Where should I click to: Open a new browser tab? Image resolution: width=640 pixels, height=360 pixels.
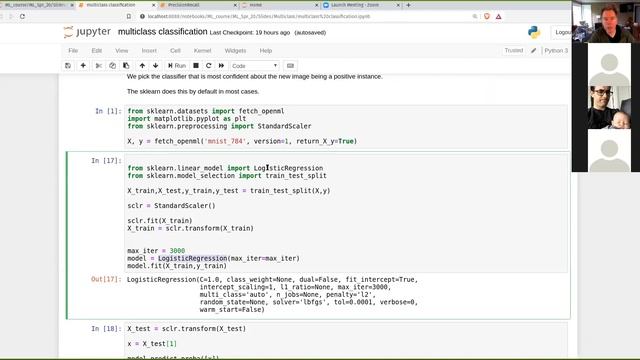click(409, 5)
